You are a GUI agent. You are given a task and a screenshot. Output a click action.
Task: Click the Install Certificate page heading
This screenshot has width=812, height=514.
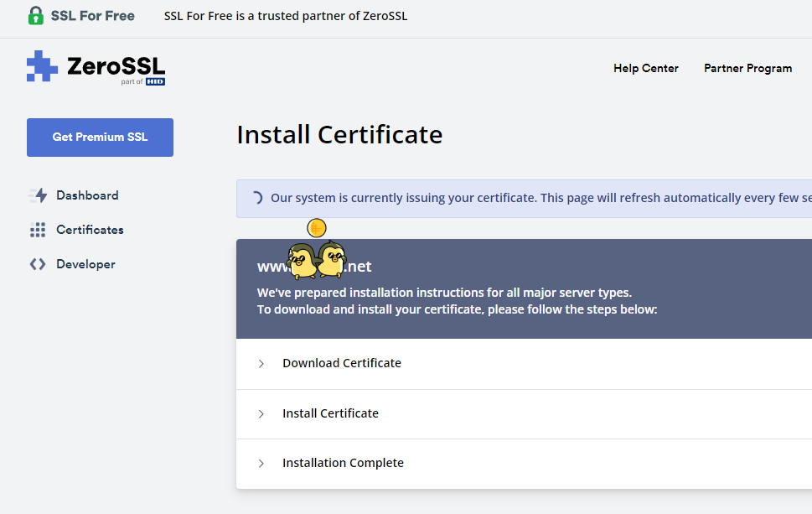[x=339, y=135]
